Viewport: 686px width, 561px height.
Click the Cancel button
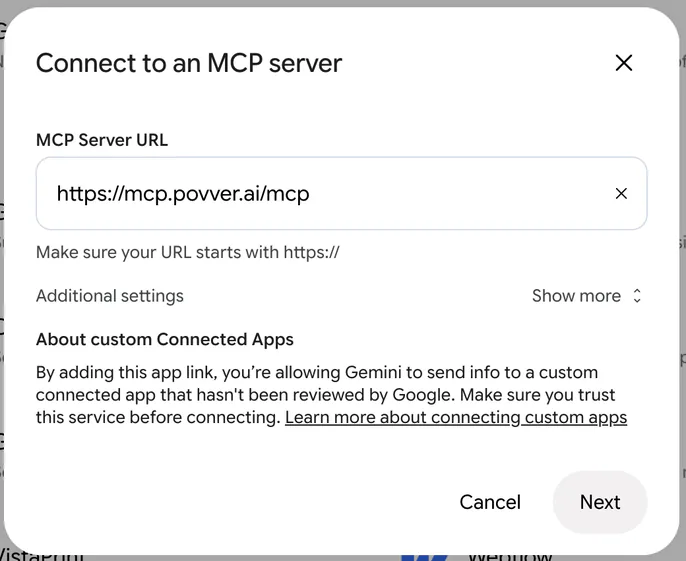coord(490,502)
